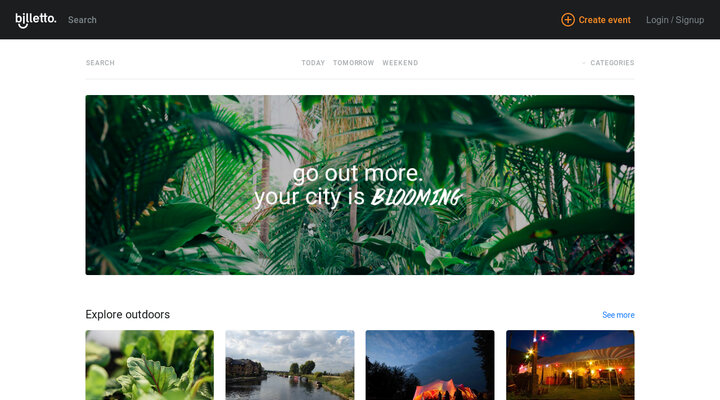Click the Create event text button

pyautogui.click(x=604, y=20)
